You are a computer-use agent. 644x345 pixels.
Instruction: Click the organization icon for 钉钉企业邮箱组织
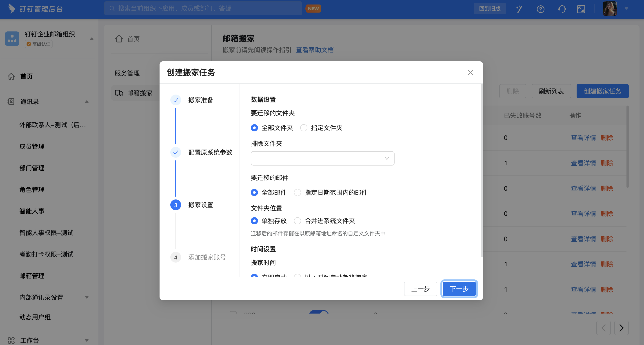click(x=12, y=38)
